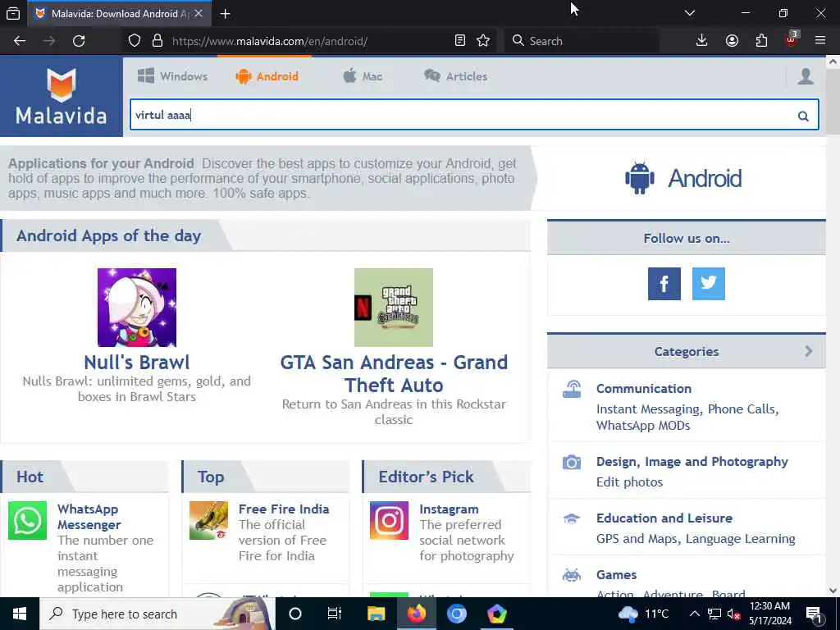Screen dimensions: 840x630
Task: Open a new tab with plus button
Action: (x=225, y=14)
